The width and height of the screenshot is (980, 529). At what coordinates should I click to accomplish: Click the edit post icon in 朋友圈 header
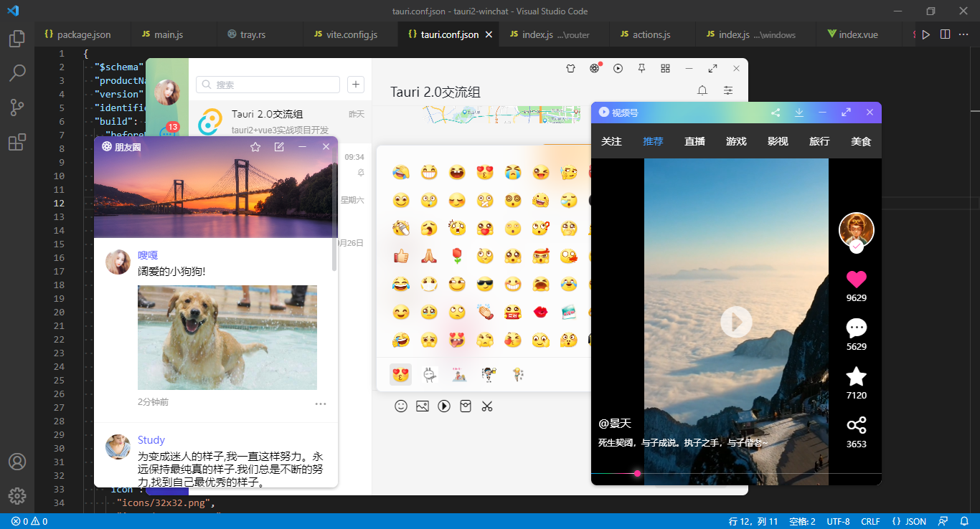[x=279, y=147]
